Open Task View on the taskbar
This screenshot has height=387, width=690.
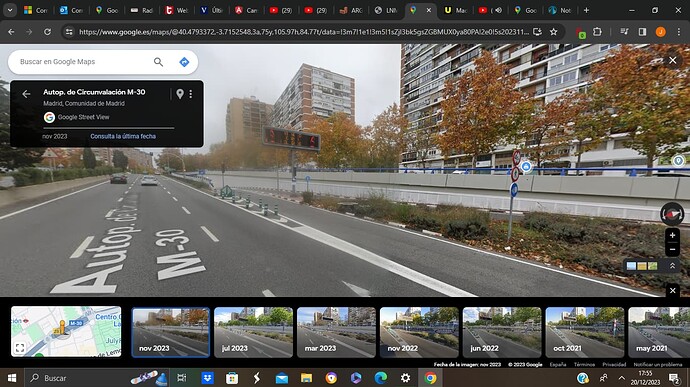tap(181, 378)
